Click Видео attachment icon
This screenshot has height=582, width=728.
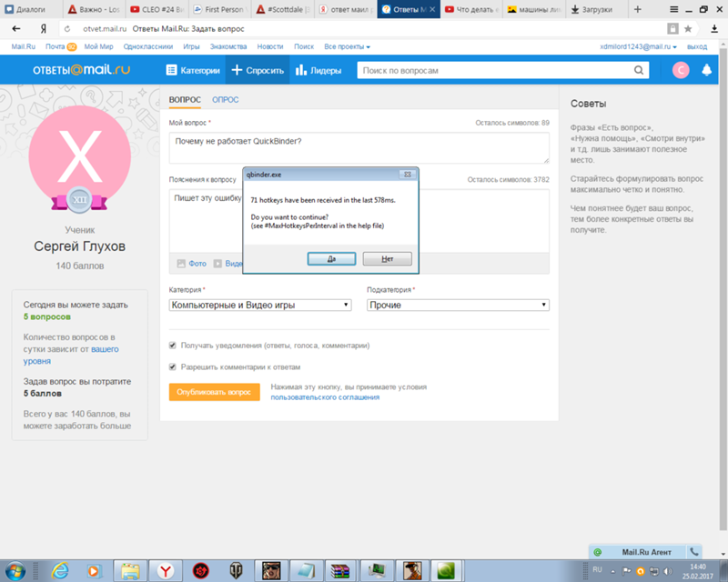(217, 264)
